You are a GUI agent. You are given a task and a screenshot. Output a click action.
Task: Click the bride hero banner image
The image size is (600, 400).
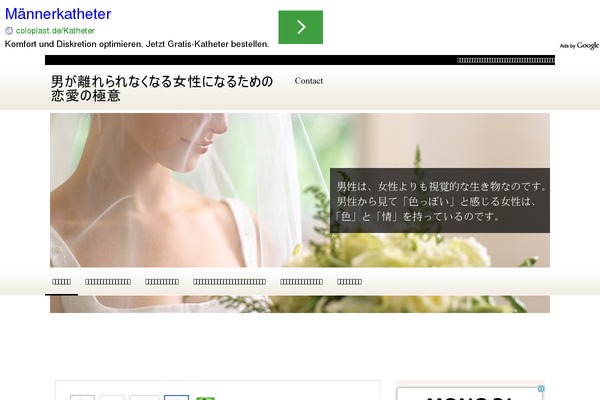click(300, 212)
